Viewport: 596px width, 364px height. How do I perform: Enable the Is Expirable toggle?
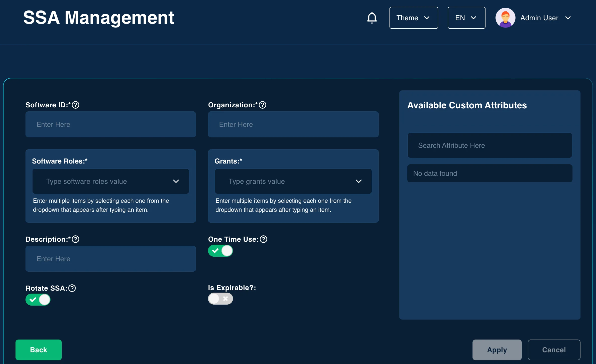[x=220, y=299]
